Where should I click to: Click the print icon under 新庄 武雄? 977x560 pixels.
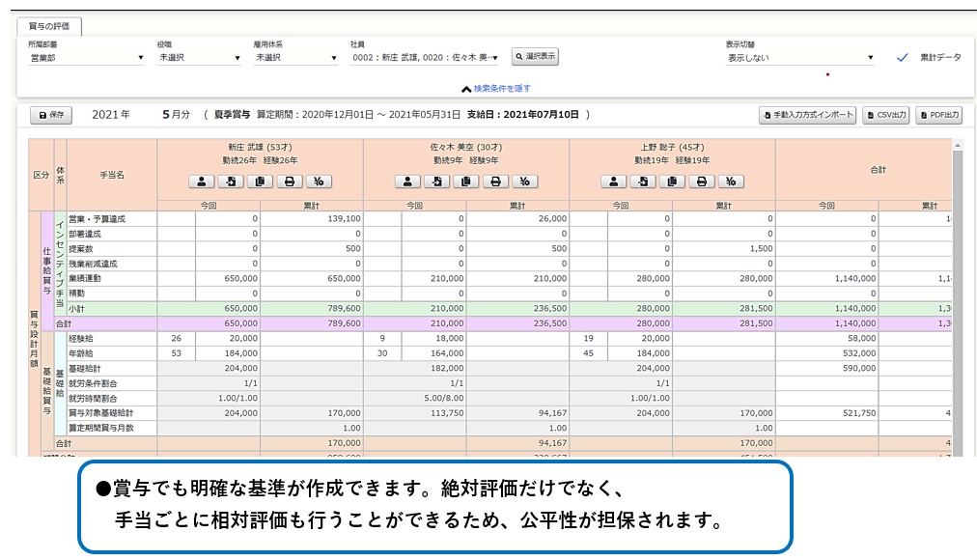pyautogui.click(x=289, y=182)
